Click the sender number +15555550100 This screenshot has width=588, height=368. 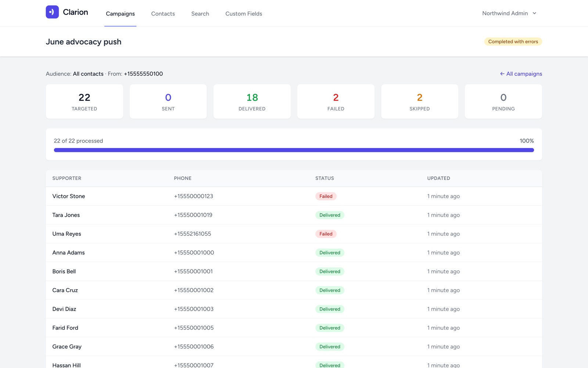(x=143, y=74)
